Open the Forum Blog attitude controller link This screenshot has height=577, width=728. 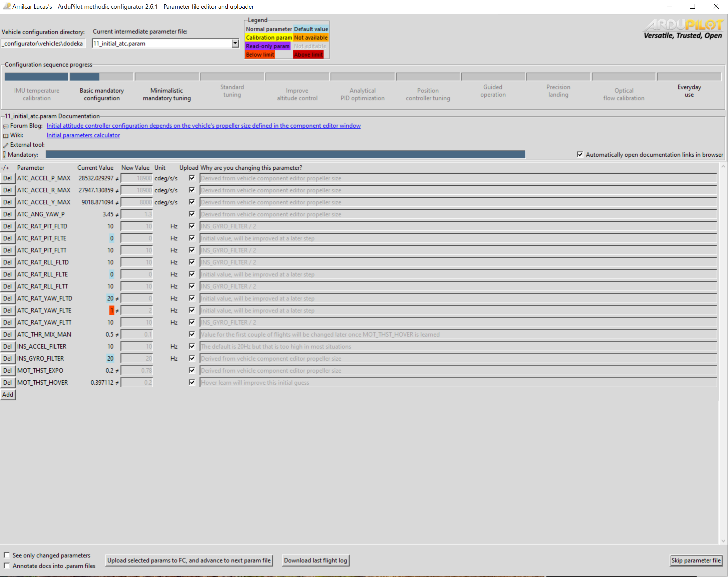[203, 126]
